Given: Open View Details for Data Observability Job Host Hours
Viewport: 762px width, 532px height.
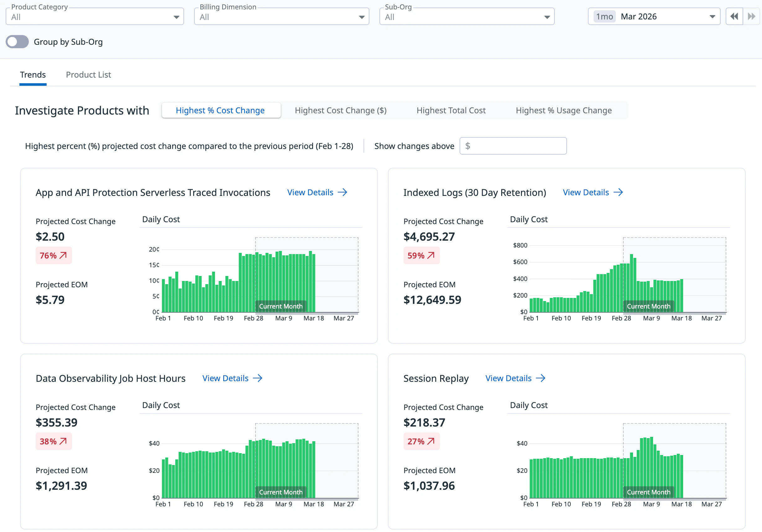Looking at the screenshot, I should click(225, 378).
